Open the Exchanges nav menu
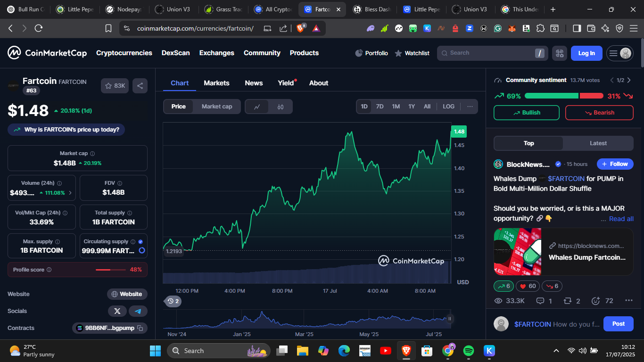This screenshot has width=644, height=362. [217, 53]
